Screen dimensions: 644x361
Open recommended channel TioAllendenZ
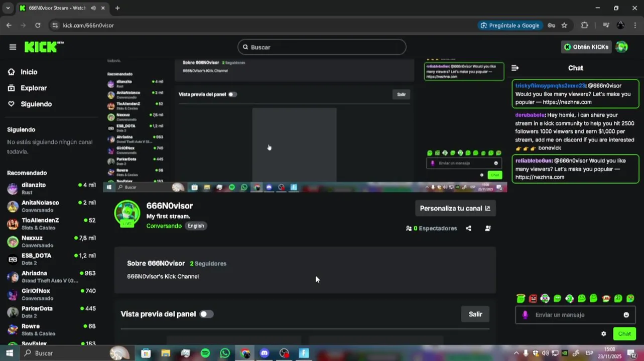tap(51, 224)
